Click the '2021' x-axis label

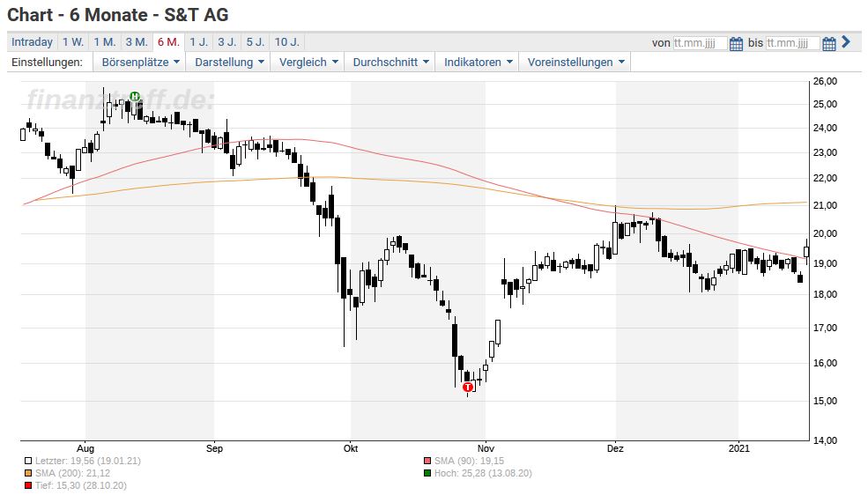click(x=739, y=448)
